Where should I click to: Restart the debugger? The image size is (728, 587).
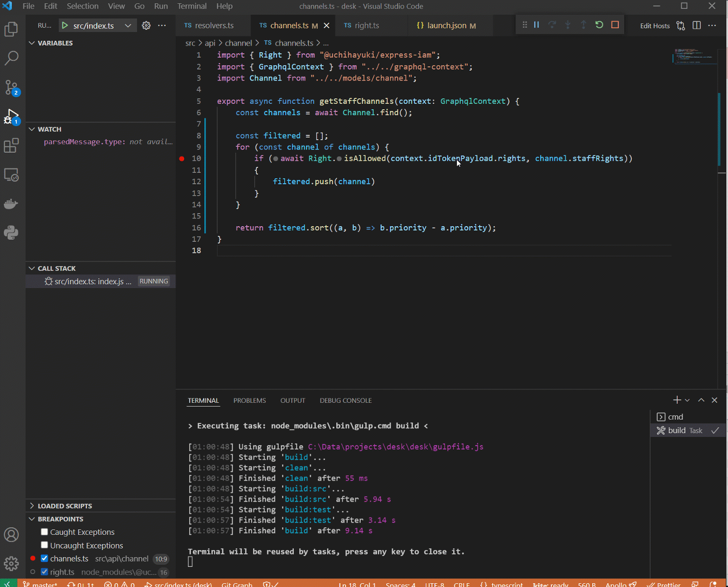coord(599,24)
